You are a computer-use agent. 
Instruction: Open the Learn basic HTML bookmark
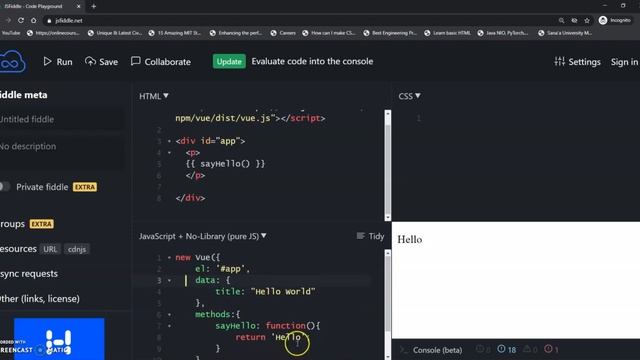click(x=447, y=33)
